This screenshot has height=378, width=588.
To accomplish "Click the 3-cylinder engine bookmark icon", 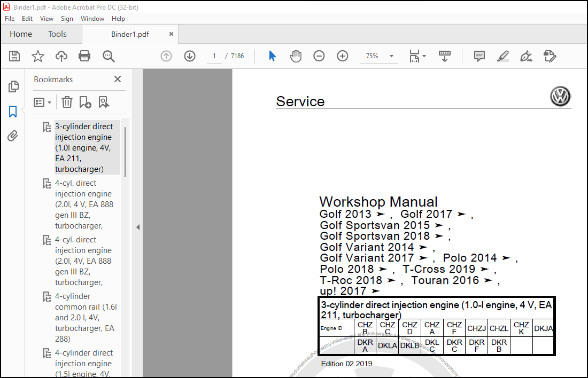I will pyautogui.click(x=47, y=127).
